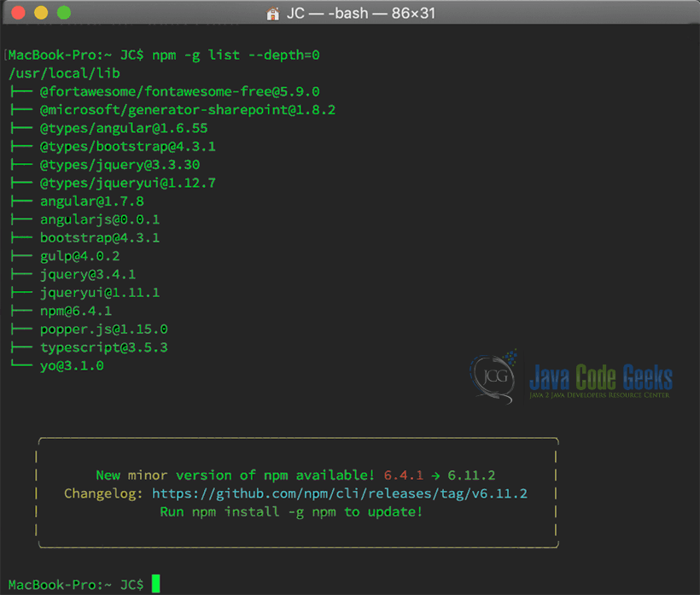Screen dimensions: 700x595
Task: Maximize the terminal with green button
Action: (x=64, y=13)
